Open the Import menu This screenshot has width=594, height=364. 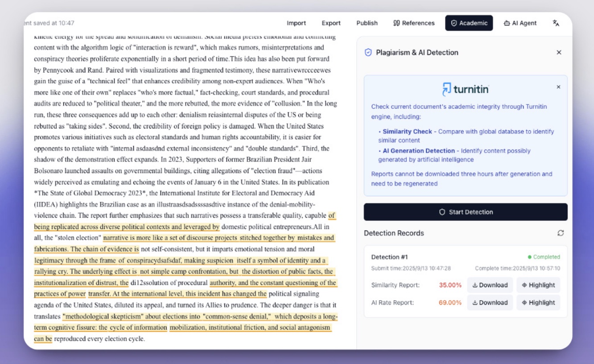pyautogui.click(x=296, y=23)
